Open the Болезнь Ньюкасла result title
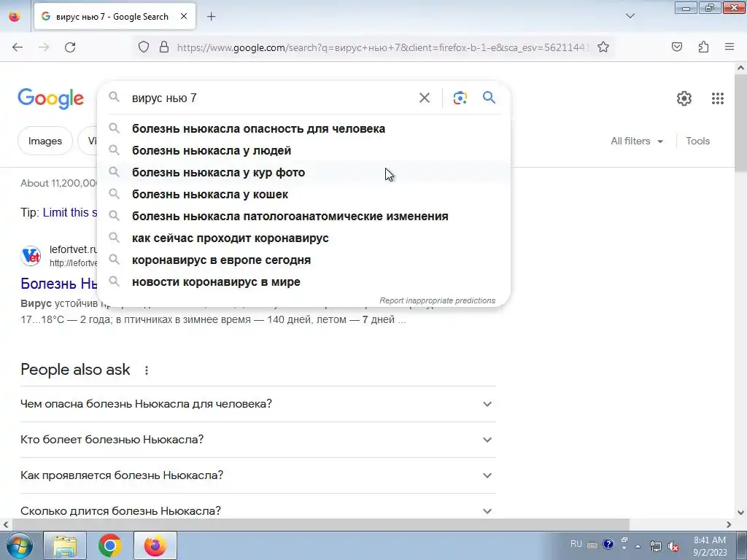 (59, 284)
